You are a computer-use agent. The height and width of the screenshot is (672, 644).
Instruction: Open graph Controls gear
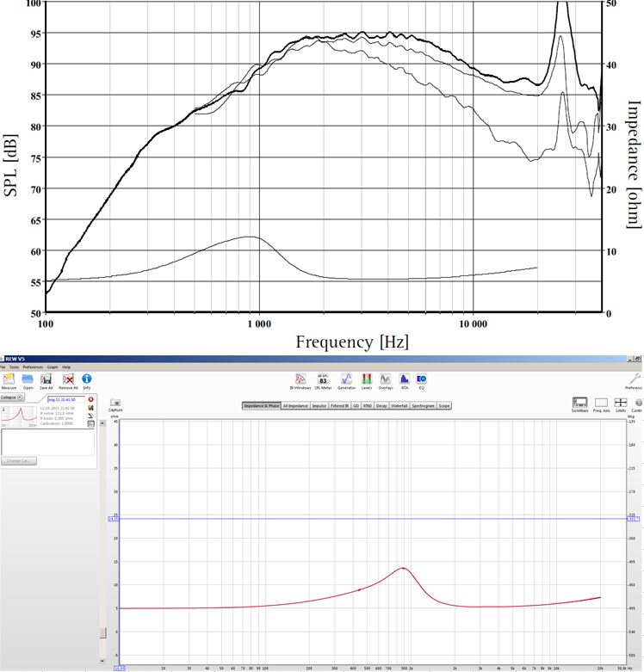[639, 403]
